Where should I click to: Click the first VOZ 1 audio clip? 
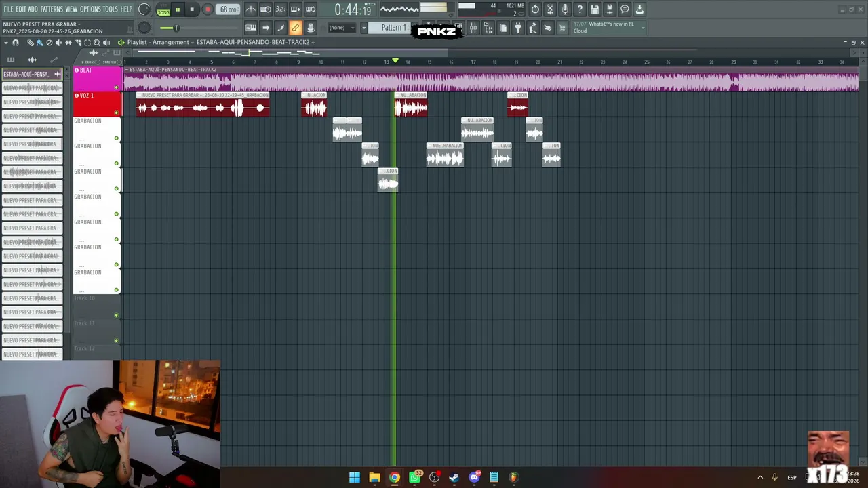(x=203, y=104)
